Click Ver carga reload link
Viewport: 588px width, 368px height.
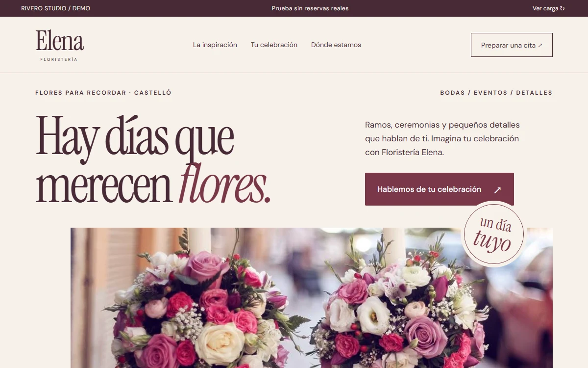548,8
